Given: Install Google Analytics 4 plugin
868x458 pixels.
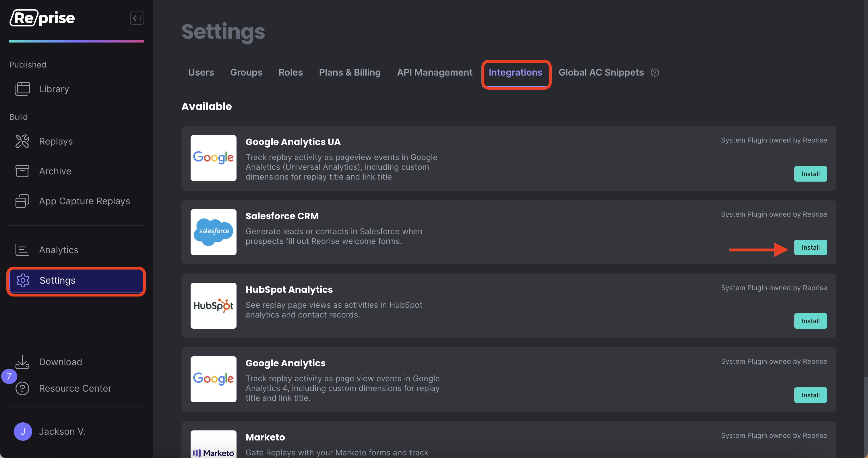Looking at the screenshot, I should (810, 395).
